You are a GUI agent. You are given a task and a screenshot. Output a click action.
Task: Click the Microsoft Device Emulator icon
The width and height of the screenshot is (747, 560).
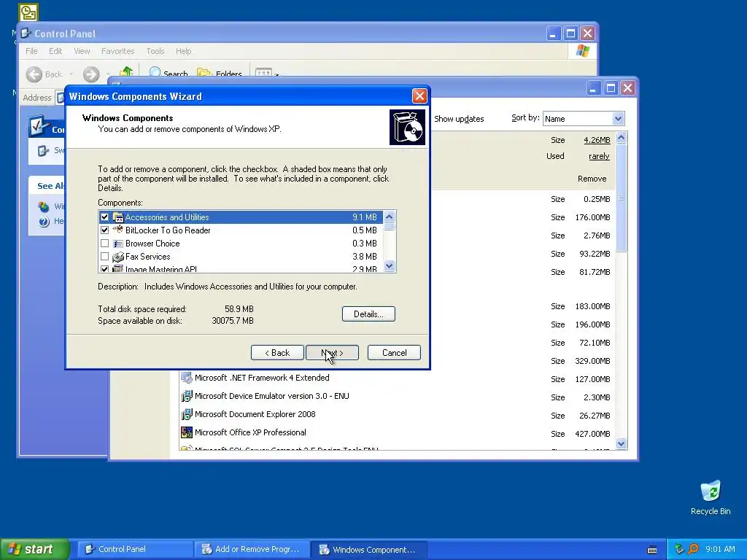click(186, 396)
